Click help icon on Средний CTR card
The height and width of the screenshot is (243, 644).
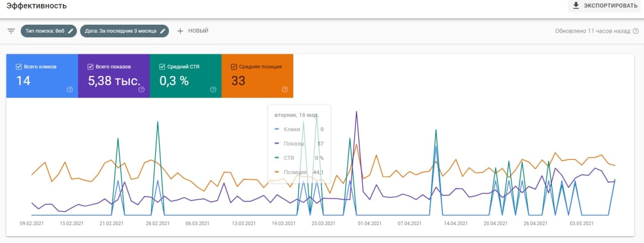213,90
